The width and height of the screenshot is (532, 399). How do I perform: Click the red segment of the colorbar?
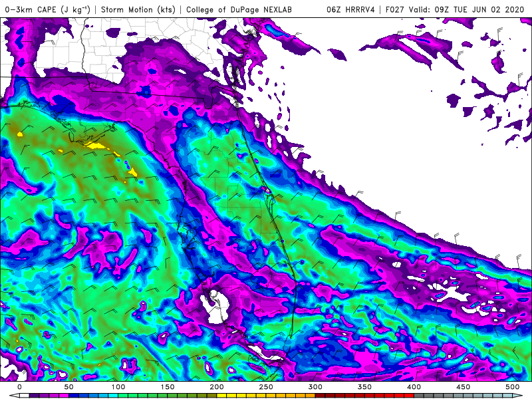364,396
